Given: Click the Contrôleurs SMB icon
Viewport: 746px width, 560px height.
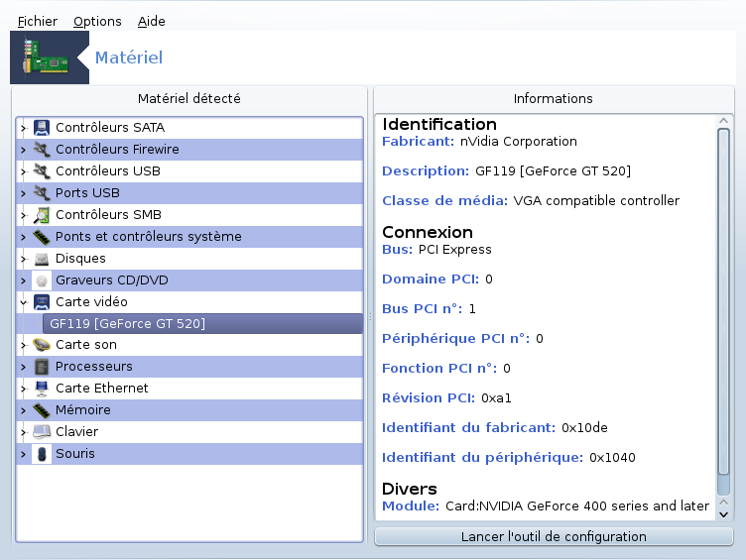Looking at the screenshot, I should coord(42,215).
